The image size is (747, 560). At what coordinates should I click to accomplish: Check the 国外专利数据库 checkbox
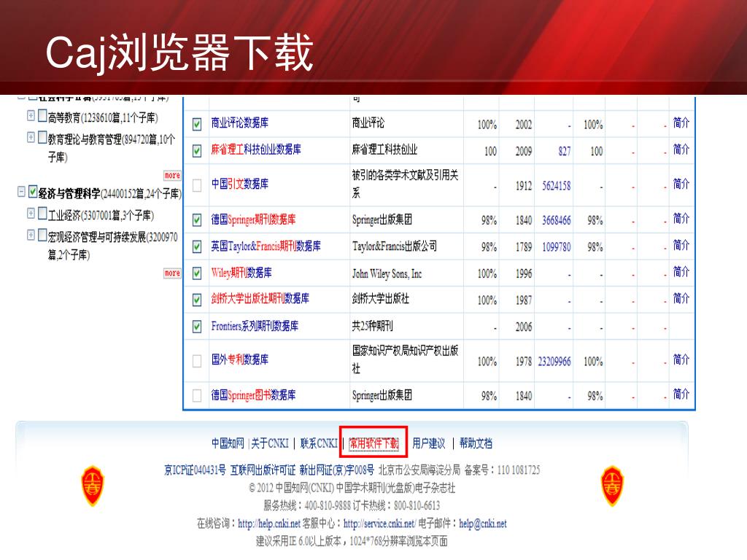pos(197,361)
